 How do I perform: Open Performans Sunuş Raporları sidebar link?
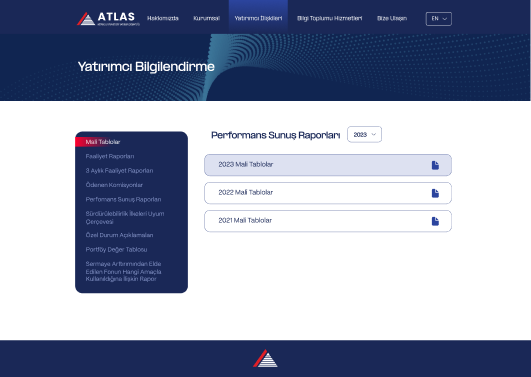123,200
